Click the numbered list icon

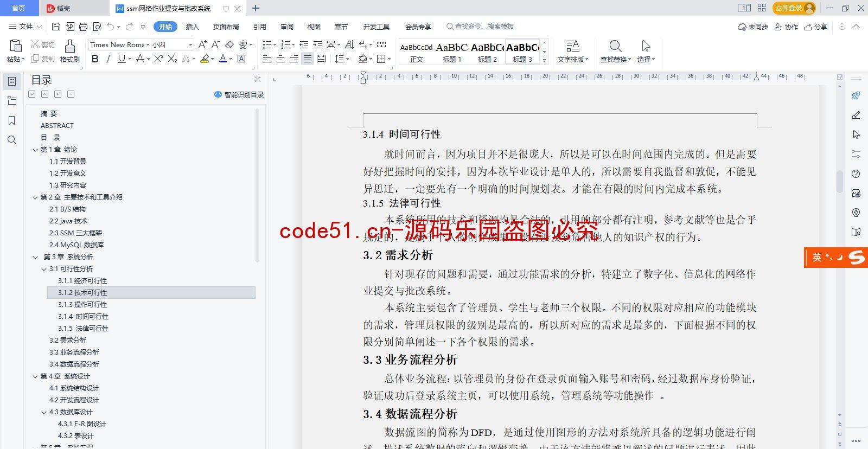coord(285,44)
